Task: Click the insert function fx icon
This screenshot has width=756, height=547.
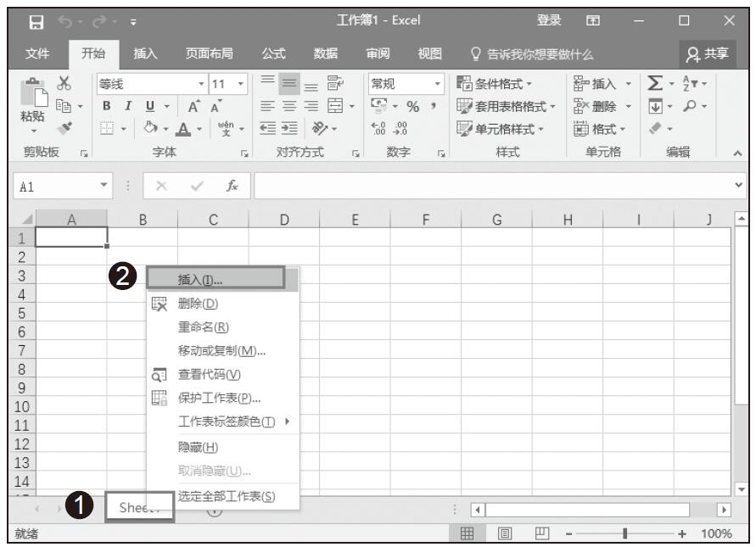Action: point(232,184)
